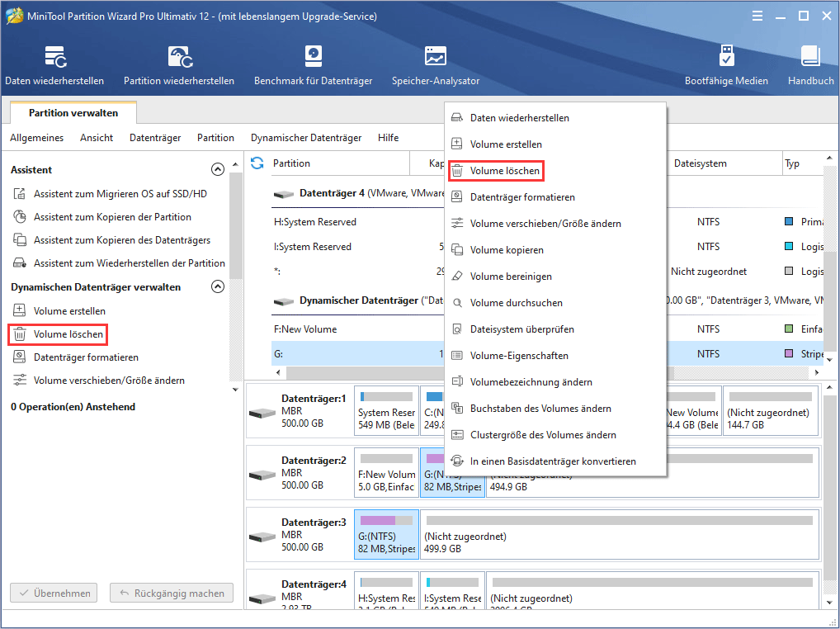
Task: Select 499.9 GB unallocated block on Datenträger:3
Action: [620, 535]
